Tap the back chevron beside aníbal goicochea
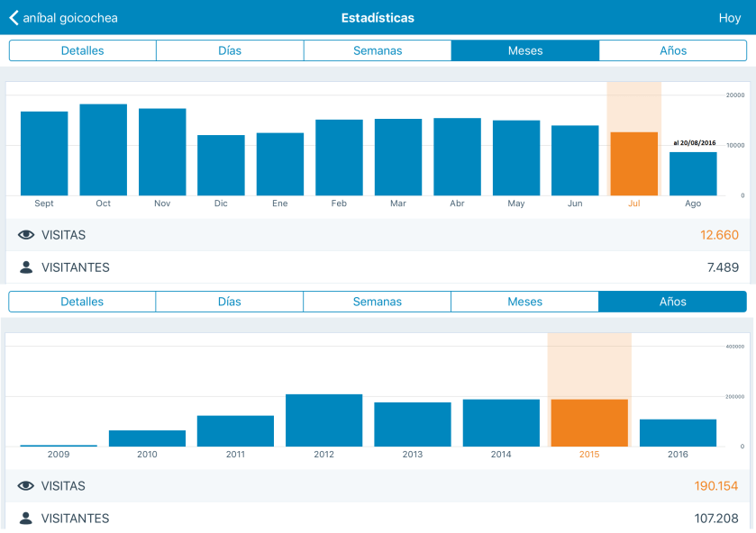This screenshot has height=533, width=756. tap(14, 18)
